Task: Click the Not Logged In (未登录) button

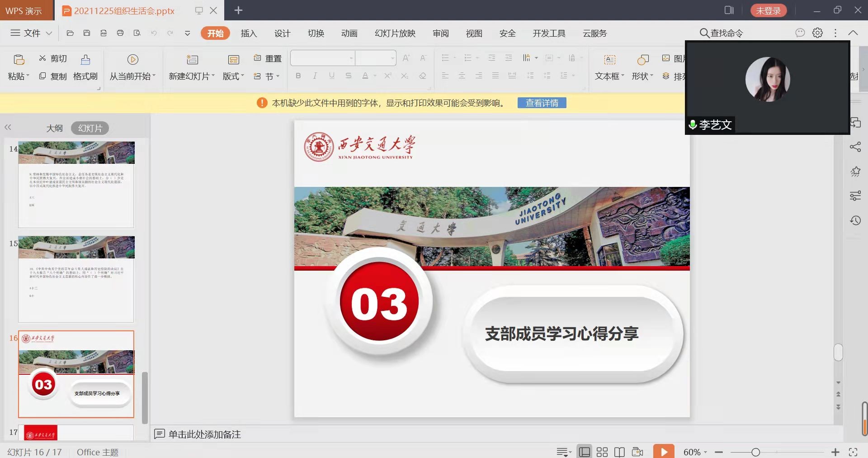Action: click(x=768, y=10)
